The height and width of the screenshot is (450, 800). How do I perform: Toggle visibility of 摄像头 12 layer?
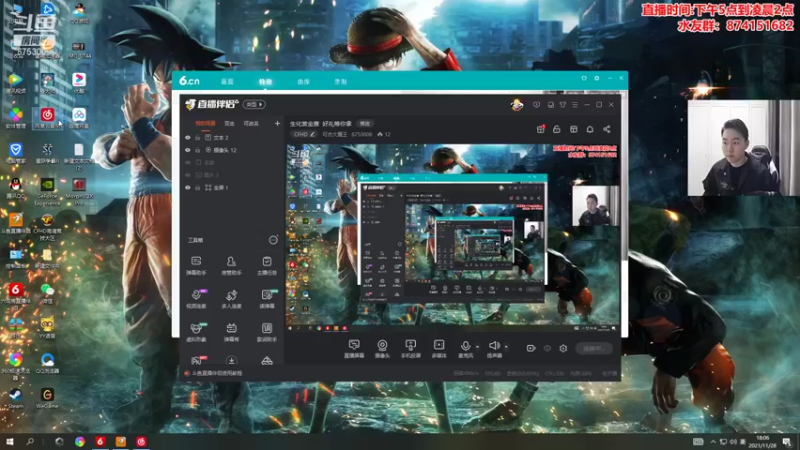[x=188, y=150]
